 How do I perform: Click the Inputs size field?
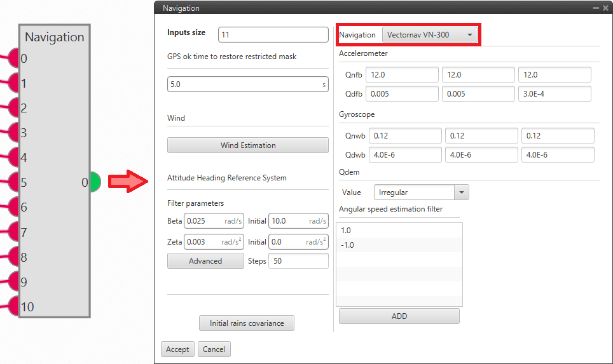click(273, 35)
